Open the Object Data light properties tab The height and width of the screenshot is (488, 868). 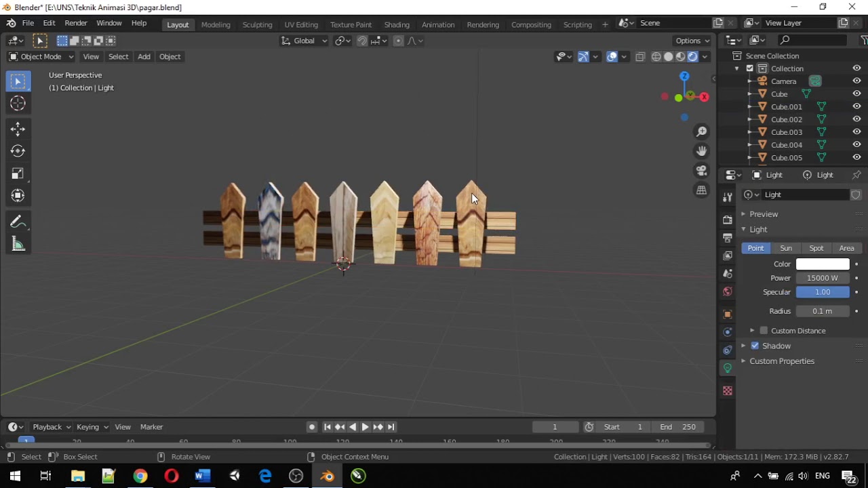click(728, 368)
